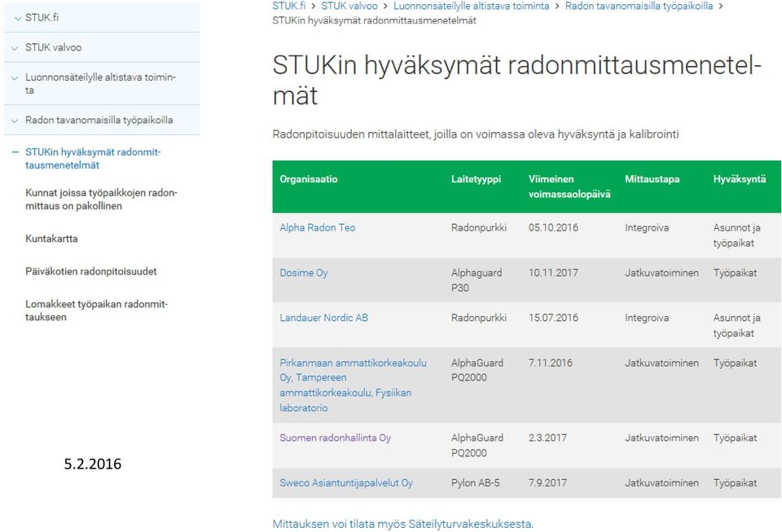This screenshot has width=782, height=532.
Task: Open the Suomen radonhallinta Oy link
Action: pos(335,437)
